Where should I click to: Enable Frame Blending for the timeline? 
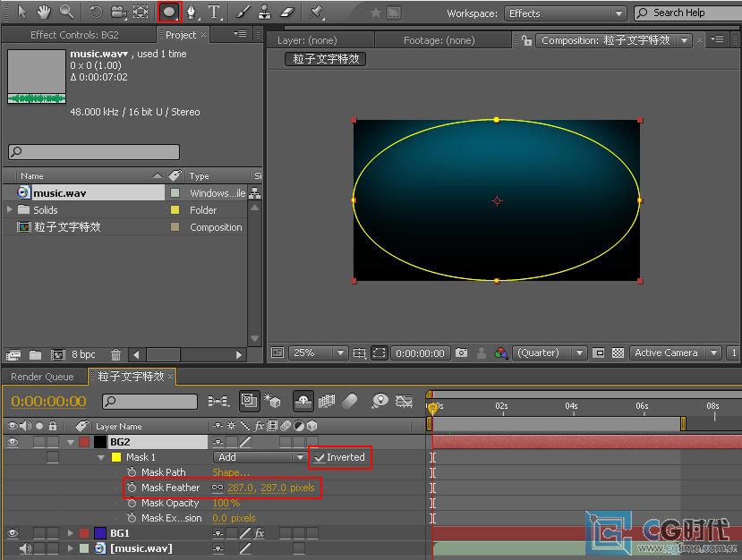327,401
